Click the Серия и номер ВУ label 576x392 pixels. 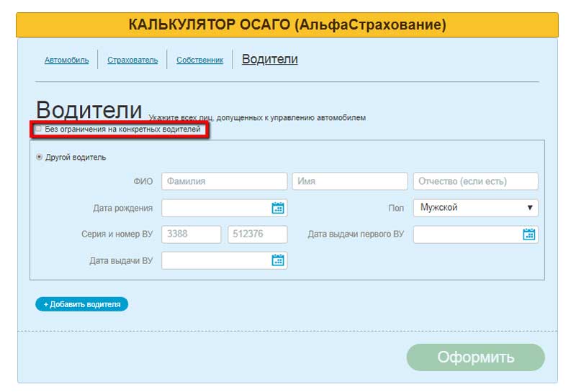pyautogui.click(x=117, y=234)
